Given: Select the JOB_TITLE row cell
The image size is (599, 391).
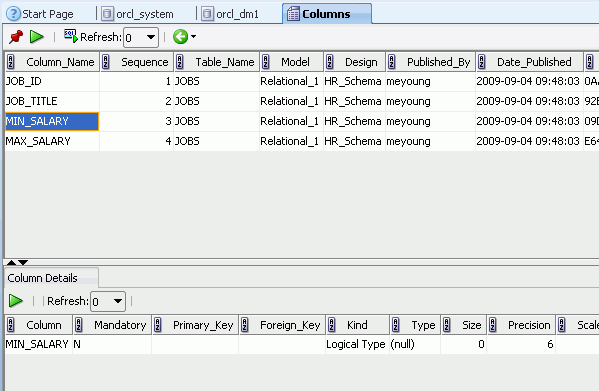Looking at the screenshot, I should coord(52,101).
